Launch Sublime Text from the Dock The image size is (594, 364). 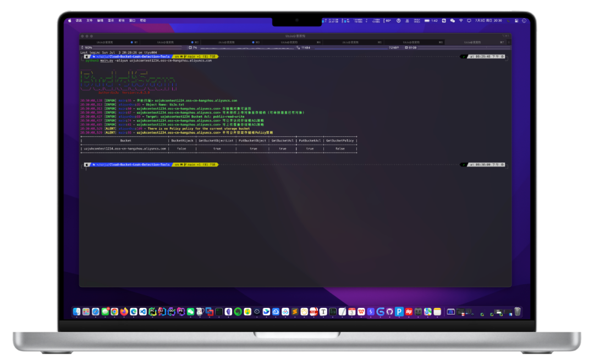coord(295,312)
